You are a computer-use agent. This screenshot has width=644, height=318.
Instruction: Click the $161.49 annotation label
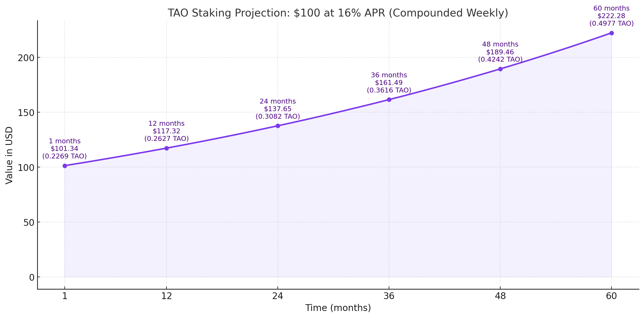click(x=389, y=83)
